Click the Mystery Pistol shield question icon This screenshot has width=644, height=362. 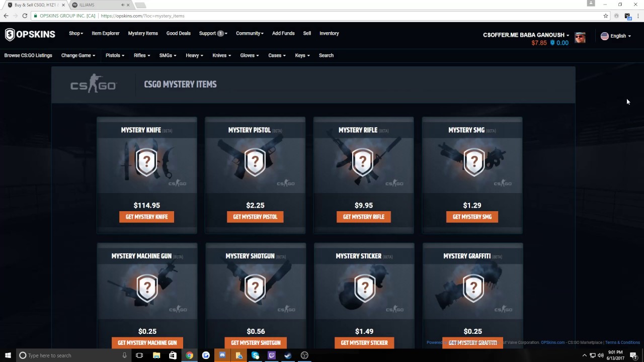coord(255,161)
